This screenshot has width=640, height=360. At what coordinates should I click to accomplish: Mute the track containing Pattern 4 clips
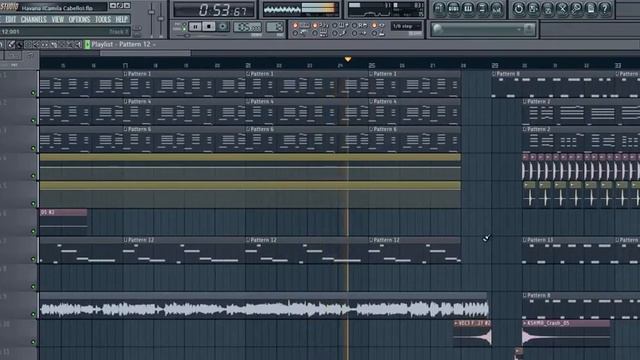click(33, 120)
